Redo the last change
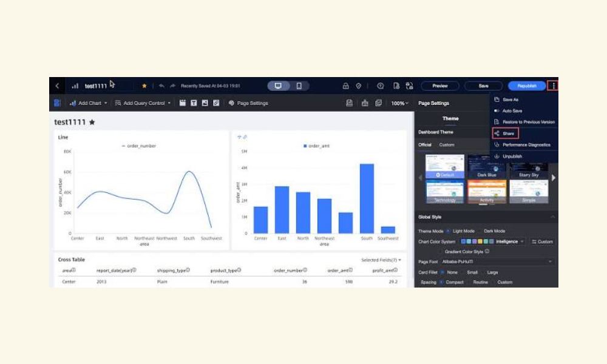This screenshot has width=607, height=364. (x=172, y=86)
